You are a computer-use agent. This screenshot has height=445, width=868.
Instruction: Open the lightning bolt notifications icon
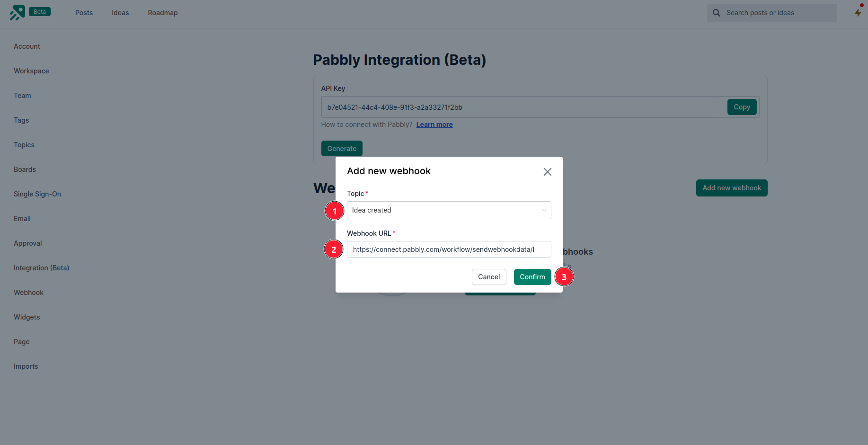pos(858,12)
